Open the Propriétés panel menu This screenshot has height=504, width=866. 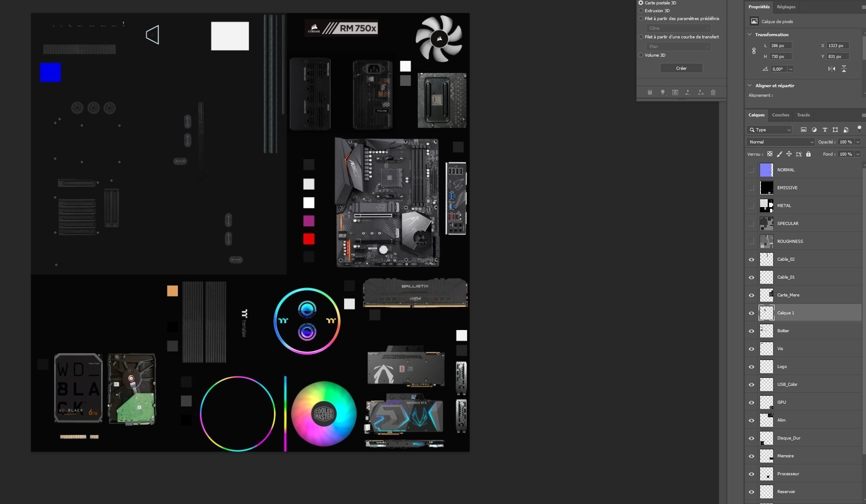click(x=864, y=7)
